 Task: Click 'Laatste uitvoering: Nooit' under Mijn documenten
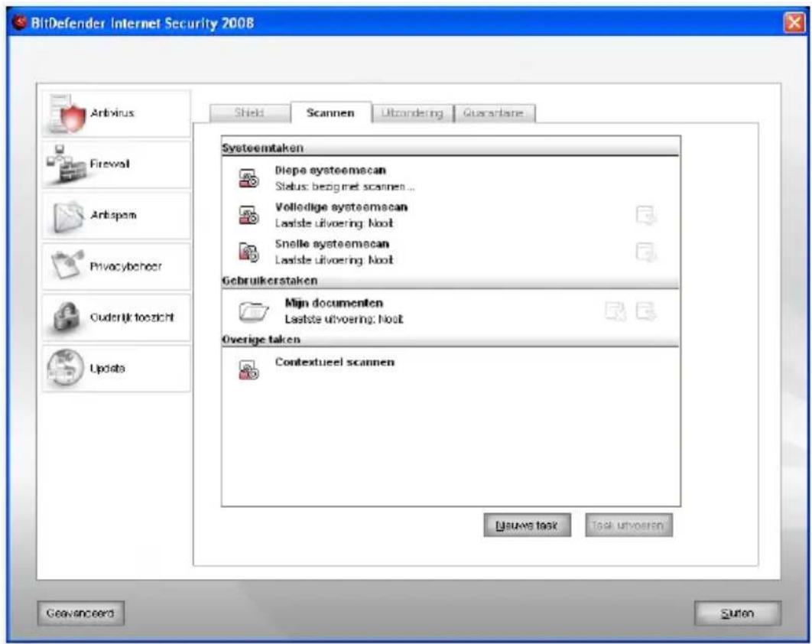[x=344, y=319]
